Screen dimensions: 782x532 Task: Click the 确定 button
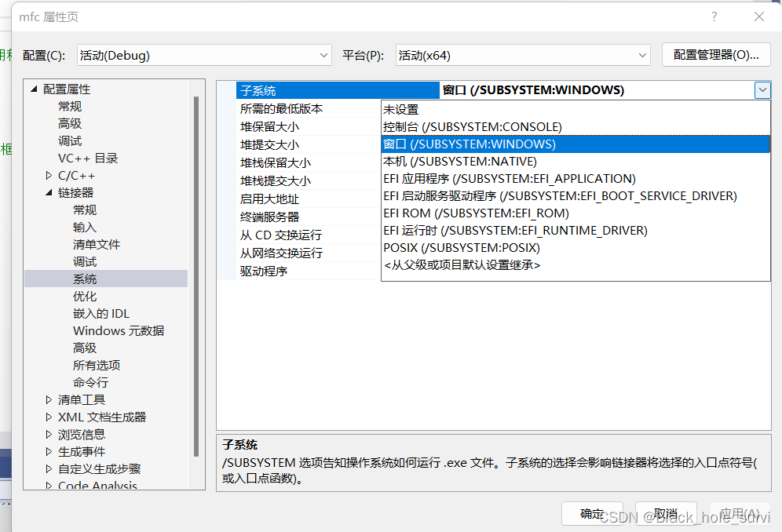tap(591, 512)
